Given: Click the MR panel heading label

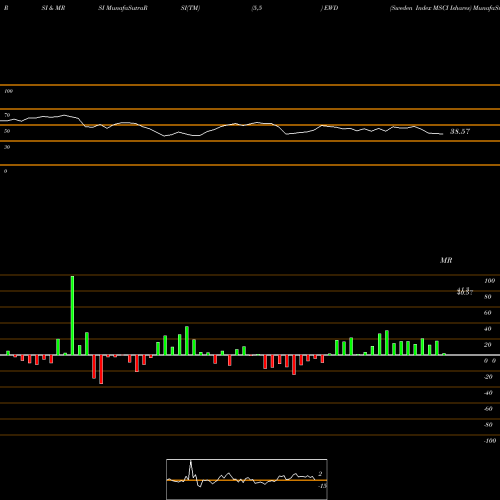Looking at the screenshot, I should point(446,260).
